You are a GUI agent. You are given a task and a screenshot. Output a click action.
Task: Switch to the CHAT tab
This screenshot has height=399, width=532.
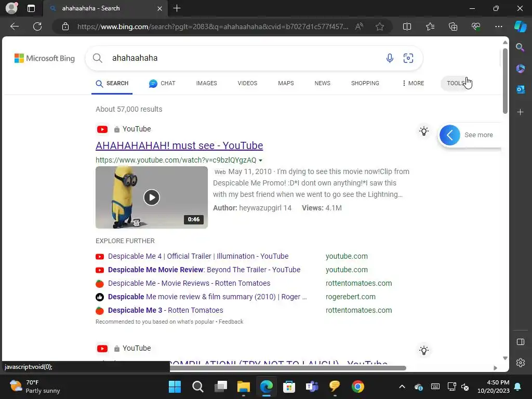tap(162, 83)
